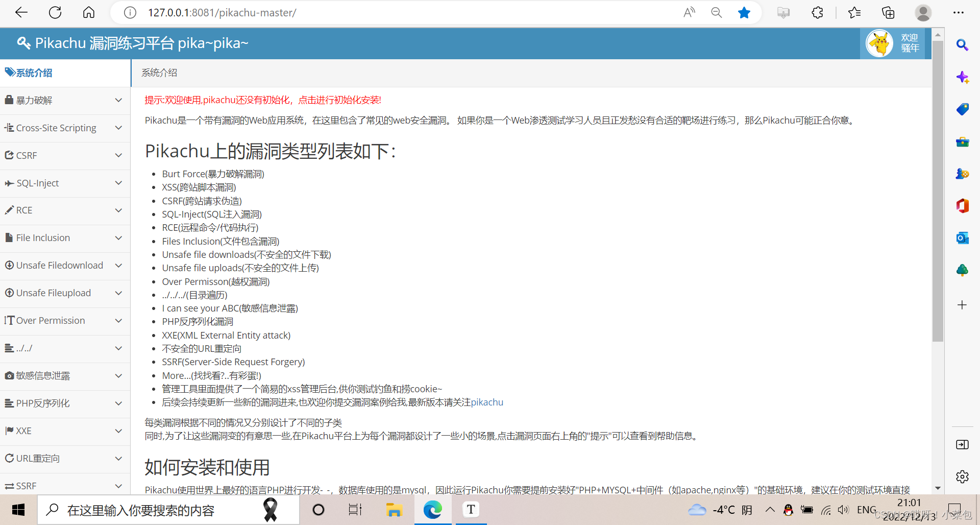The image size is (980, 525).
Task: Expand the CSRF menu section
Action: [x=65, y=156]
